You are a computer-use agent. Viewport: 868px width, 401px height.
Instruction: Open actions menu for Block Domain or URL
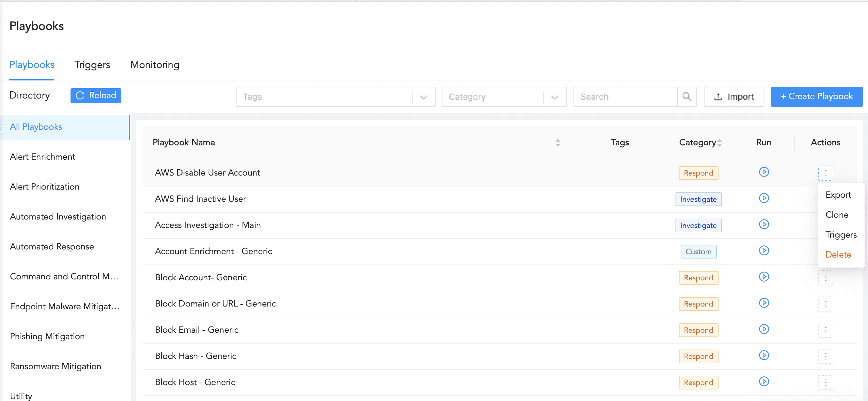[x=826, y=304]
